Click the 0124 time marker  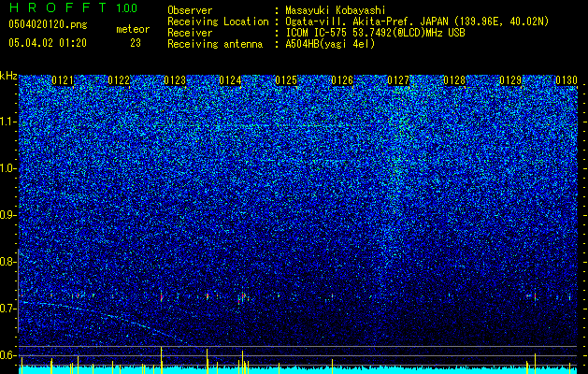pyautogui.click(x=230, y=80)
